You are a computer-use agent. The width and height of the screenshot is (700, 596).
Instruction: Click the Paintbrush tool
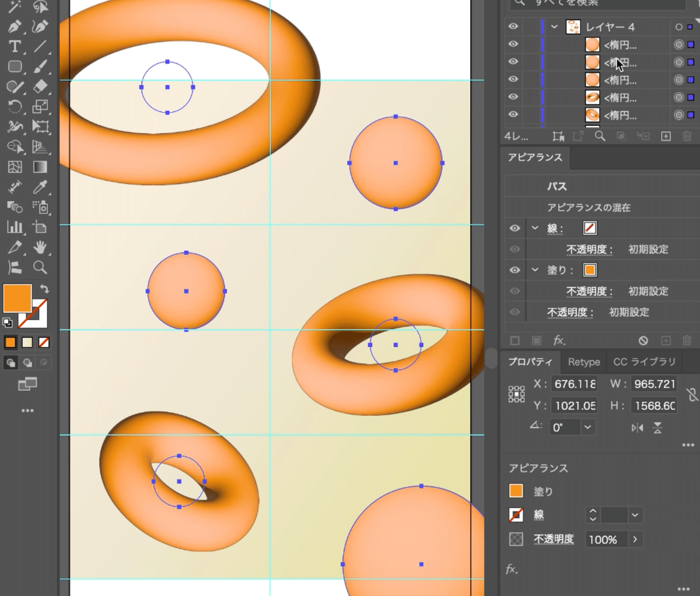click(x=40, y=66)
